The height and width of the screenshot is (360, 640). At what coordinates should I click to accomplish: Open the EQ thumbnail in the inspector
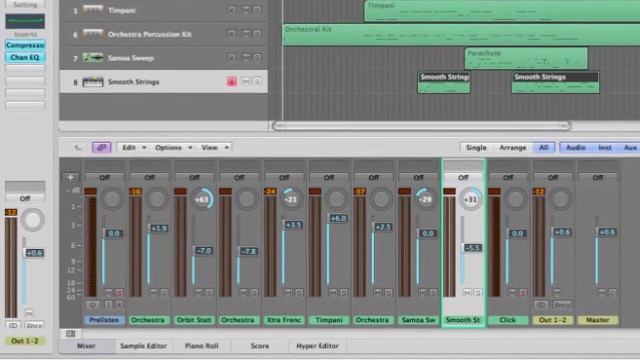[25, 21]
